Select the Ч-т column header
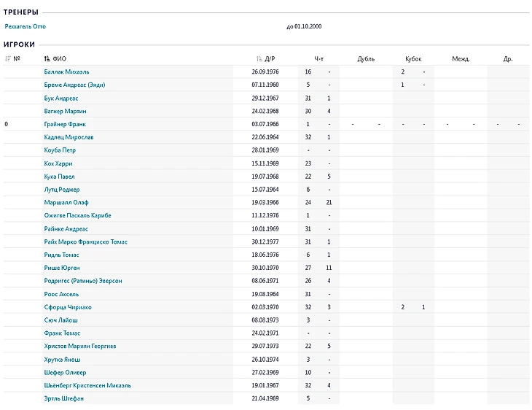The image size is (532, 410). [x=318, y=58]
